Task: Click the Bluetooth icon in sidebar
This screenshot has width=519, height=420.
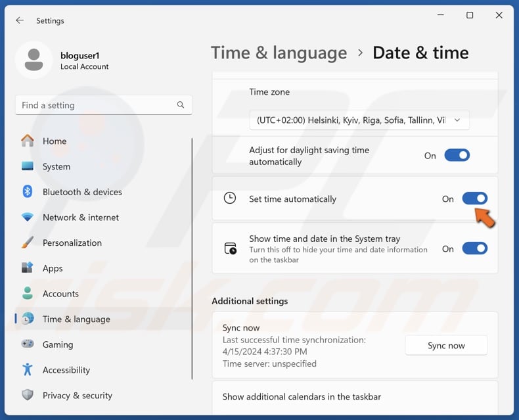Action: coord(28,191)
